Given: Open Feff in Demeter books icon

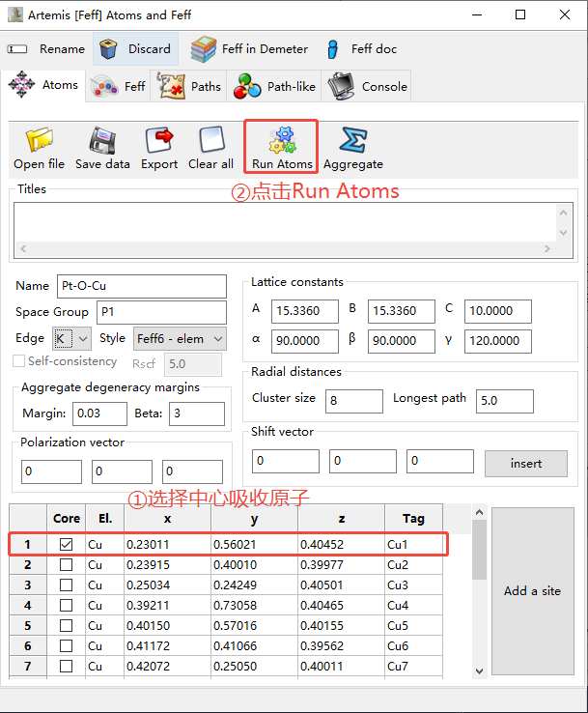Looking at the screenshot, I should click(204, 48).
